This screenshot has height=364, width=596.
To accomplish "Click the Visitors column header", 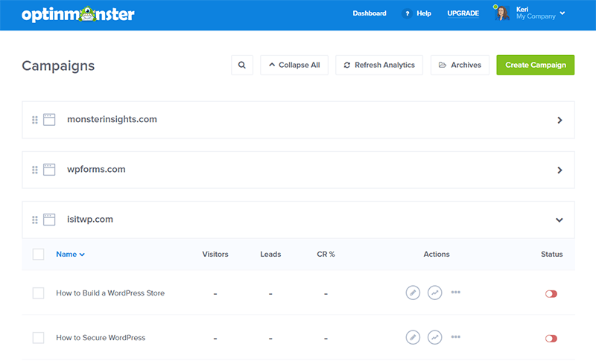I will (x=215, y=254).
